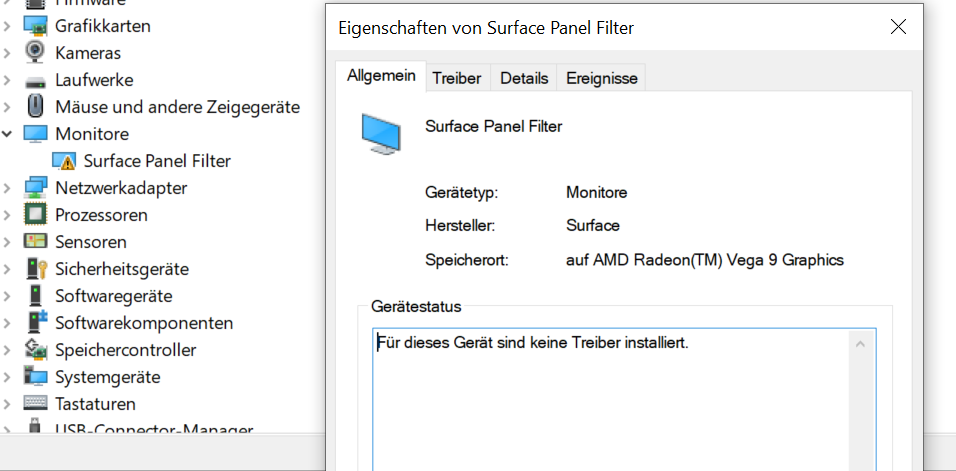Click the Systemgeräte icon
The height and width of the screenshot is (471, 956).
click(x=35, y=376)
